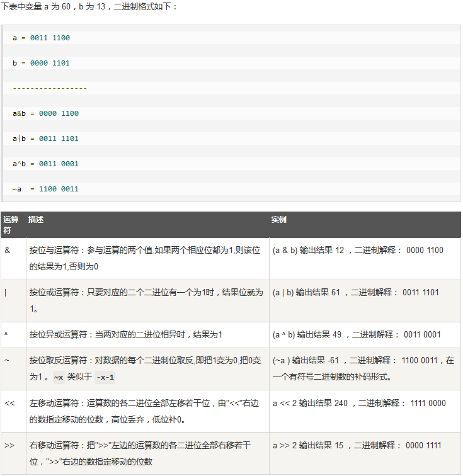Click the '|' operator cell
The height and width of the screenshot is (476, 463).
13,301
